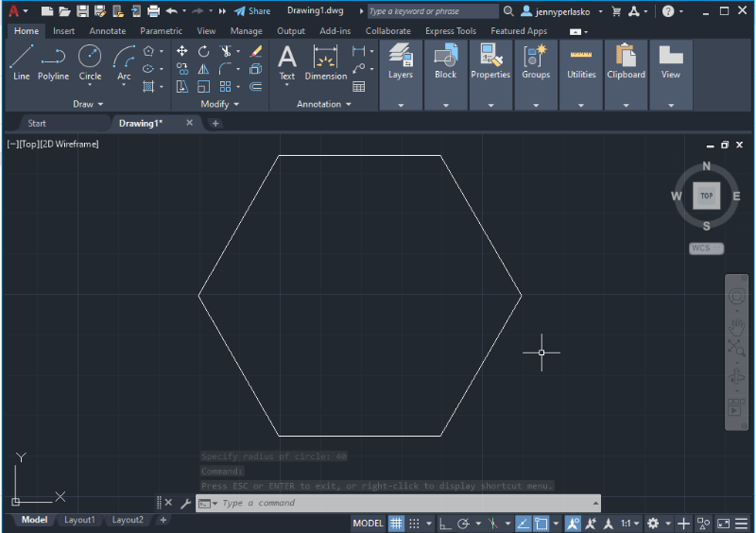The image size is (756, 533).
Task: Activate the Move tool in Modify panel
Action: (x=181, y=51)
